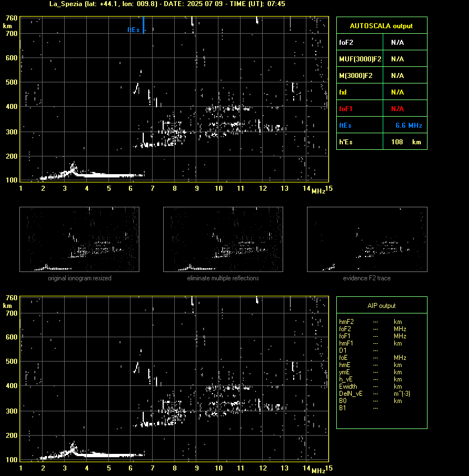Click the foF2 label in AUTOSCALA table

(x=346, y=42)
